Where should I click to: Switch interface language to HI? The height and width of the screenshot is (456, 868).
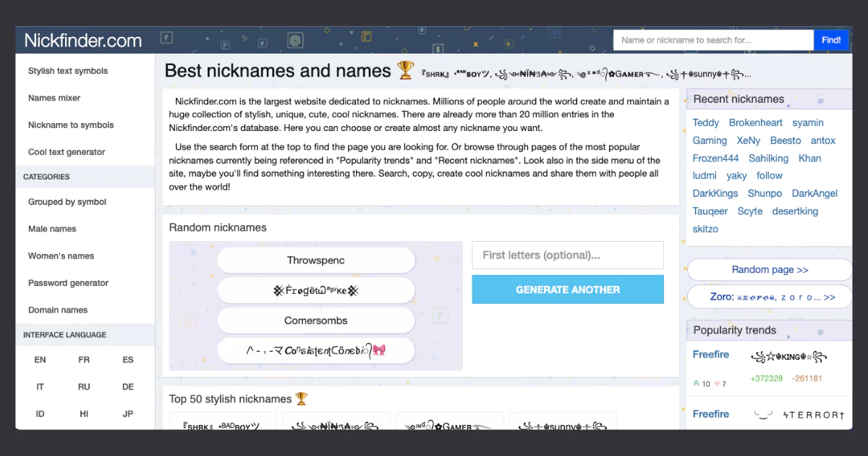coord(84,414)
